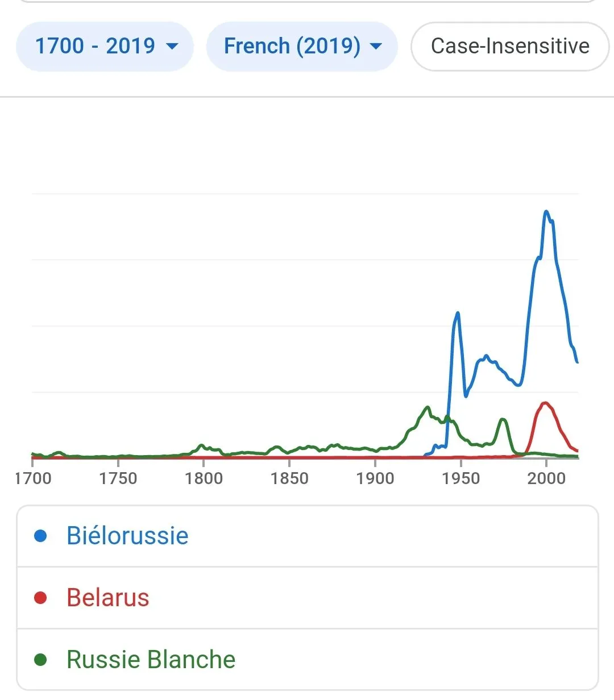
Task: Click the blue line's highest peak near 2000
Action: pyautogui.click(x=546, y=211)
